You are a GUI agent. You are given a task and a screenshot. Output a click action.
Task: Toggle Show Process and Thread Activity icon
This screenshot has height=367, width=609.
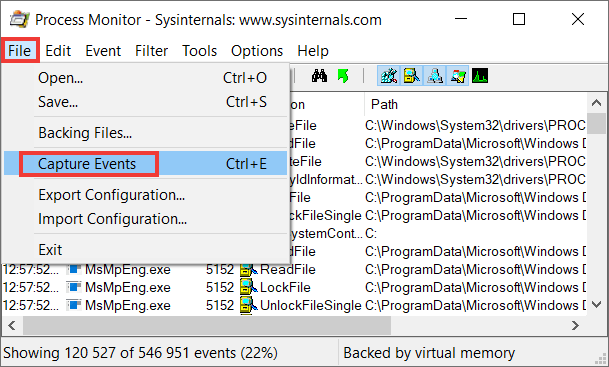coord(458,76)
